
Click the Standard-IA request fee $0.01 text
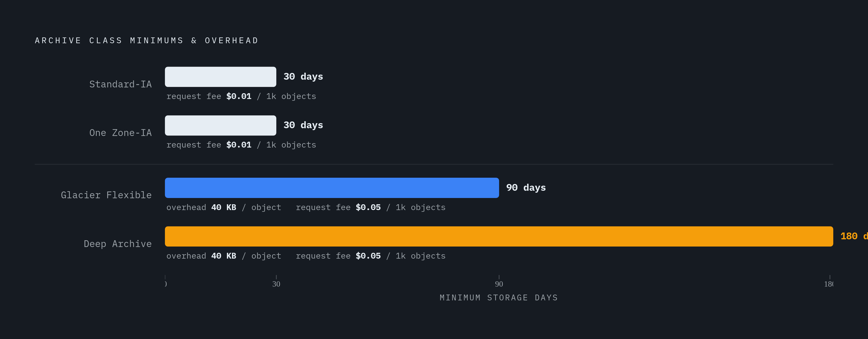pos(241,97)
